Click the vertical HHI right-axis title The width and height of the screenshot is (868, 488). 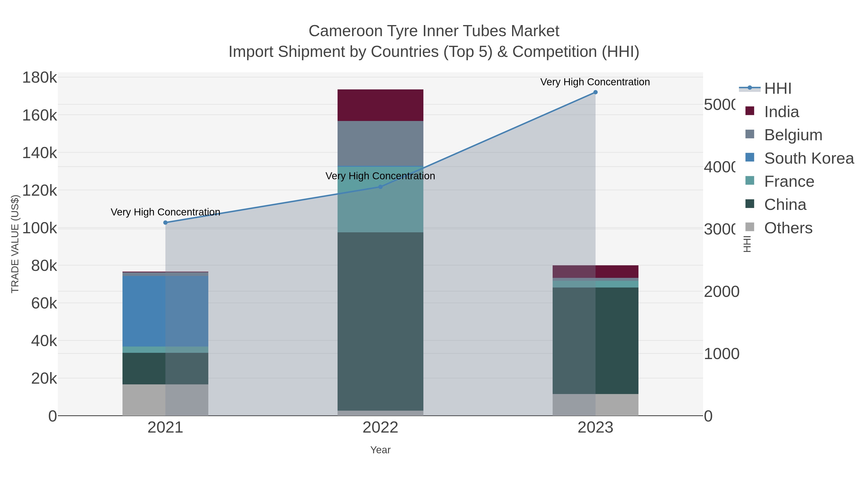[747, 244]
